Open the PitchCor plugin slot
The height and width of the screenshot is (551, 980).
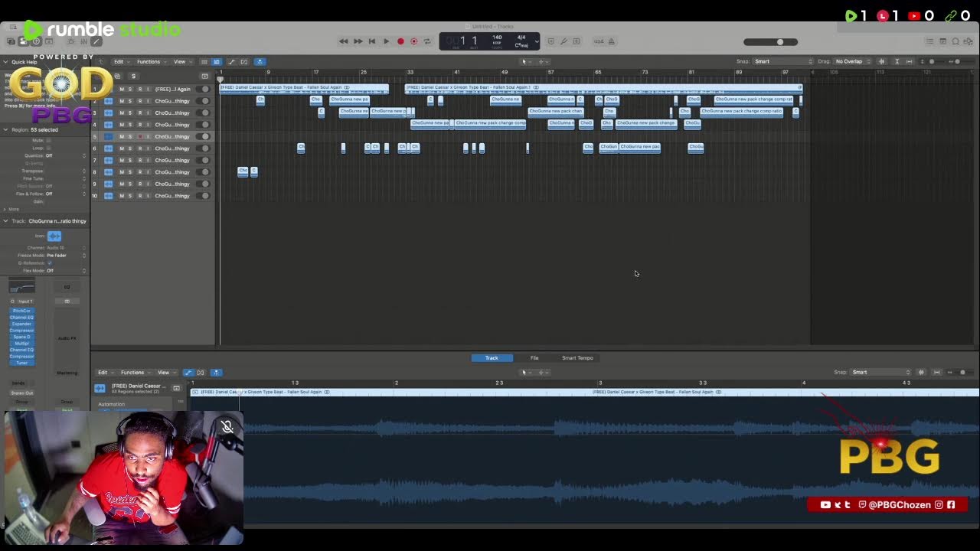[21, 311]
